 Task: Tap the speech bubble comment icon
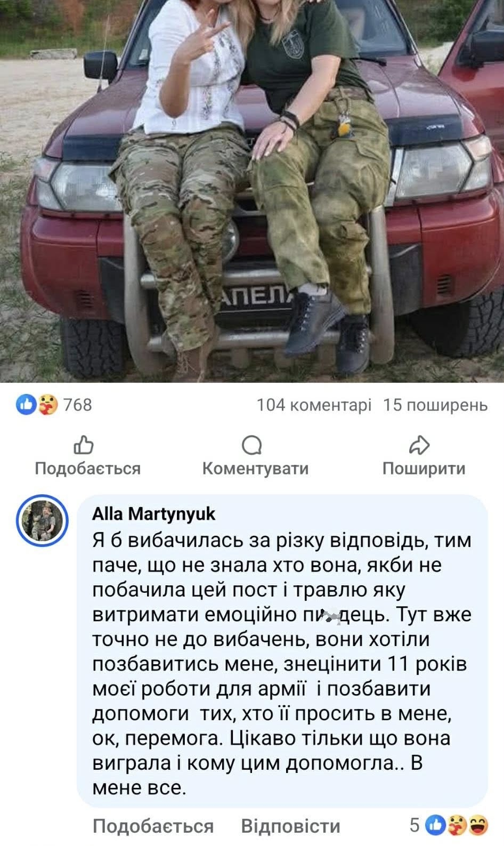click(x=251, y=445)
